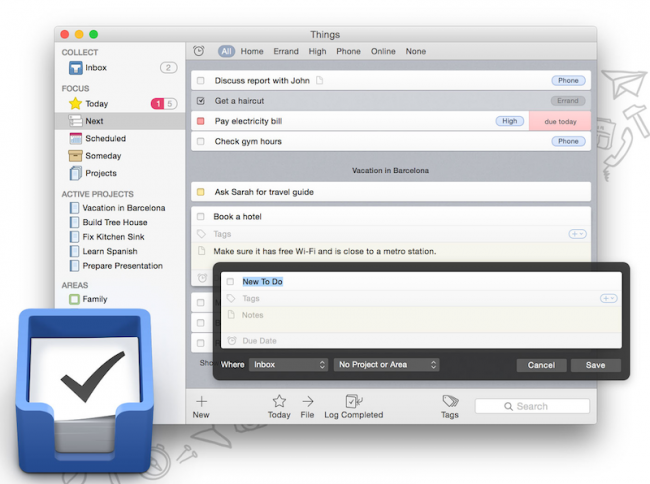Save the new to-do
Viewport: 650px width, 484px height.
coord(596,365)
